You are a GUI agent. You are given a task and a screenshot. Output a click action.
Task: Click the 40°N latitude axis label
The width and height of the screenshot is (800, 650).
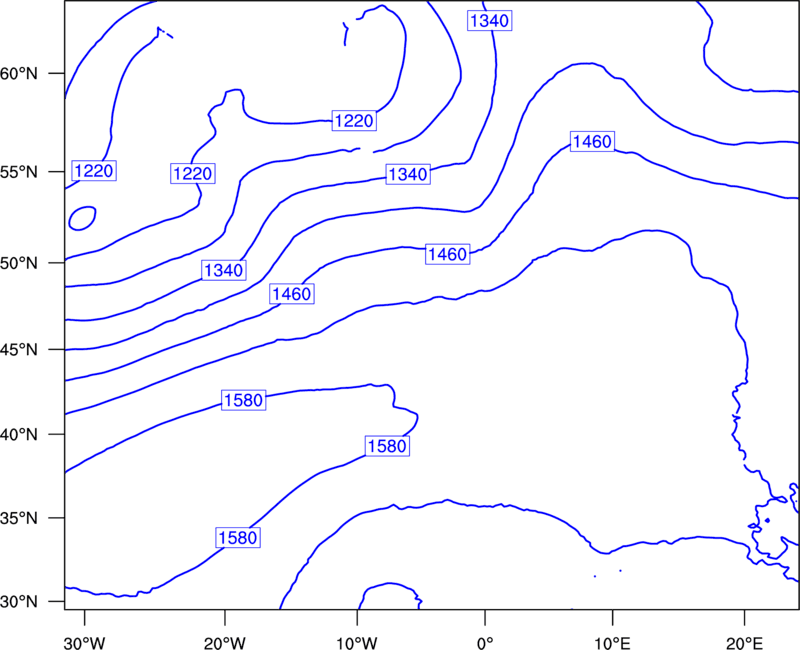click(19, 435)
